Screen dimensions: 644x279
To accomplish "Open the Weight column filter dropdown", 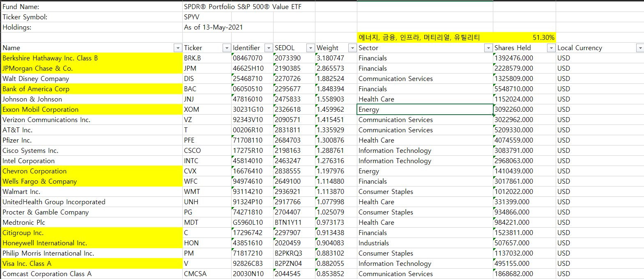I will [x=352, y=48].
